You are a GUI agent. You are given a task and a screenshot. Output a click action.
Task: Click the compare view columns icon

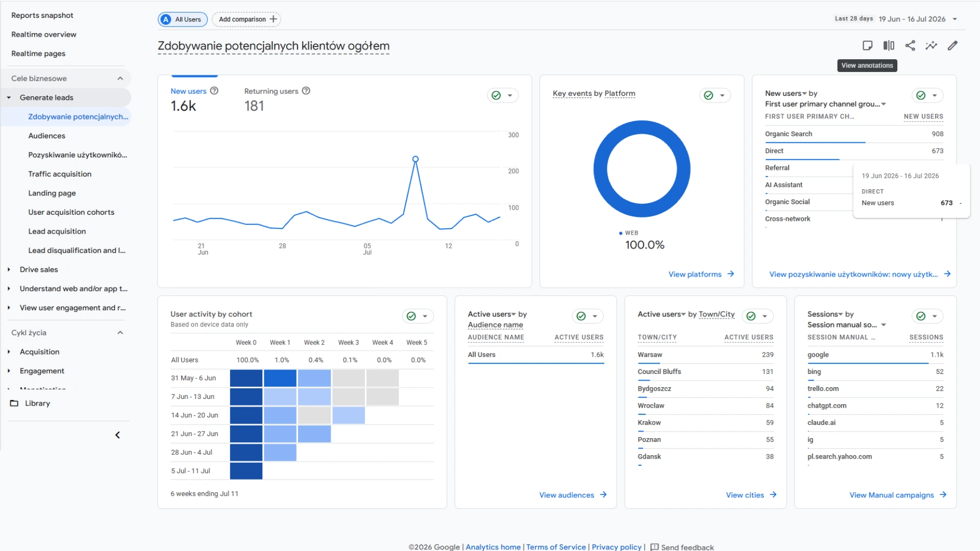click(889, 45)
